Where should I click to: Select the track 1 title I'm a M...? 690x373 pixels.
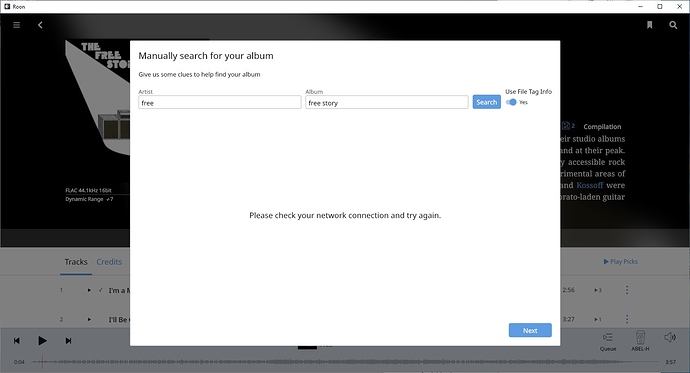tap(119, 290)
